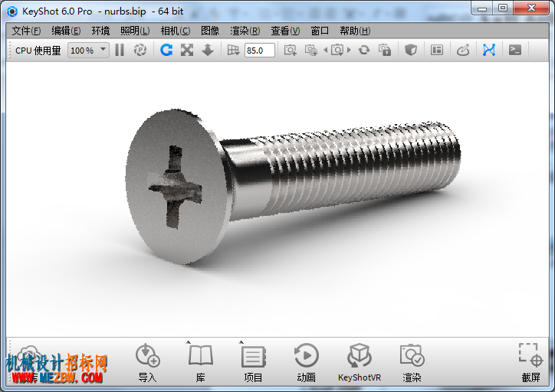This screenshot has height=392, width=555.
Task: Click the add camera icon
Action: (291, 51)
